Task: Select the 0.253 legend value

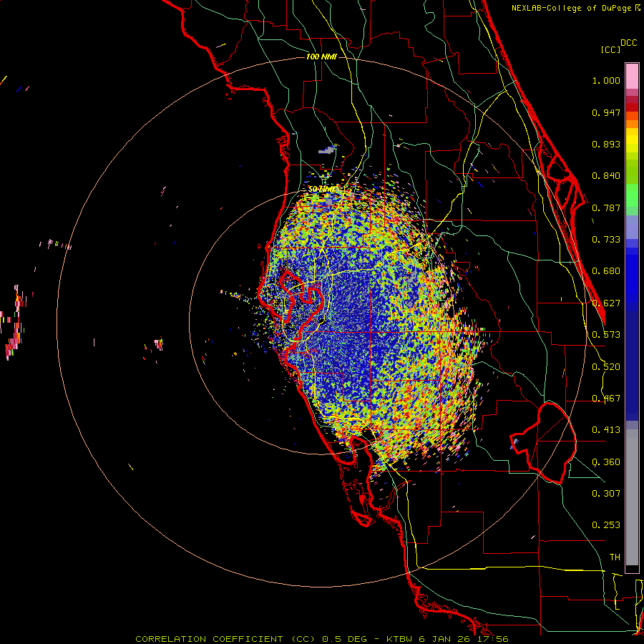Action: pyautogui.click(x=606, y=525)
